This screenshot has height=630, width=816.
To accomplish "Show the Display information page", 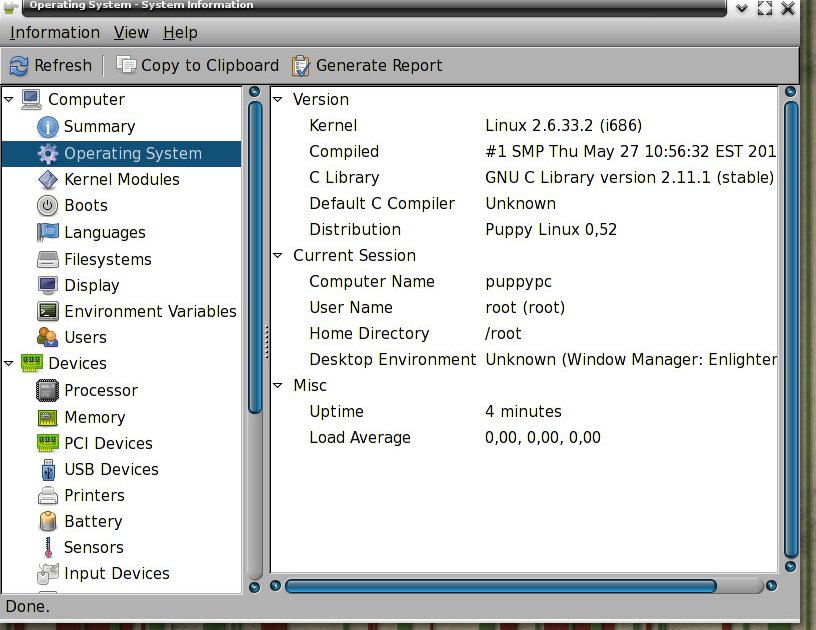I will pos(92,286).
